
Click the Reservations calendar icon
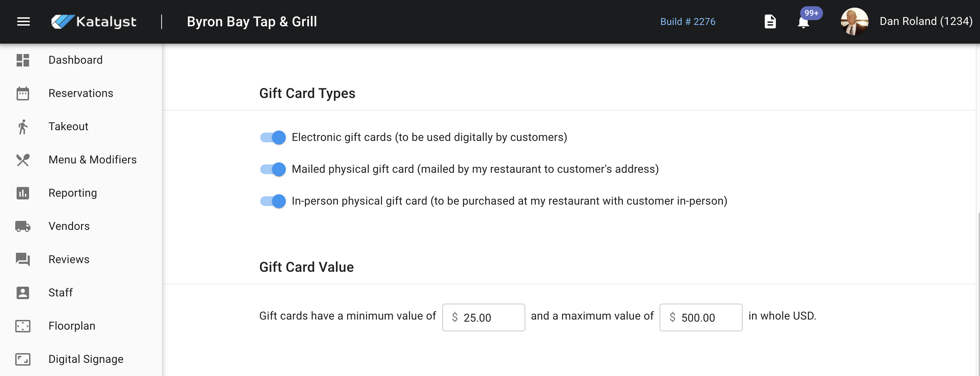click(x=23, y=93)
